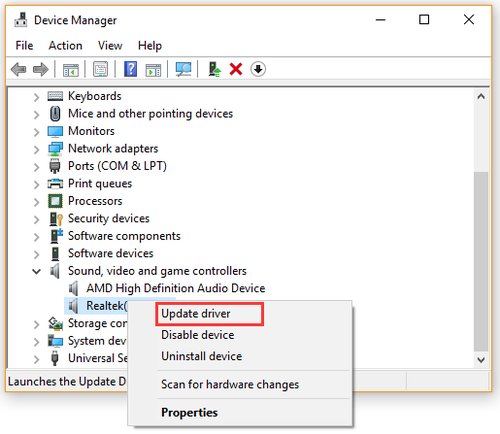The width and height of the screenshot is (500, 434).
Task: Click the Forward arrow toolbar icon
Action: click(41, 70)
